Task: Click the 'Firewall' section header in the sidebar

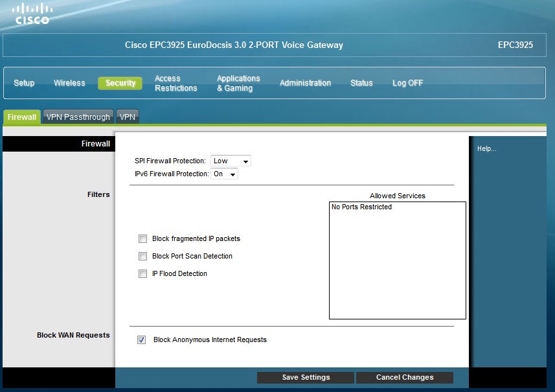Action: point(96,144)
